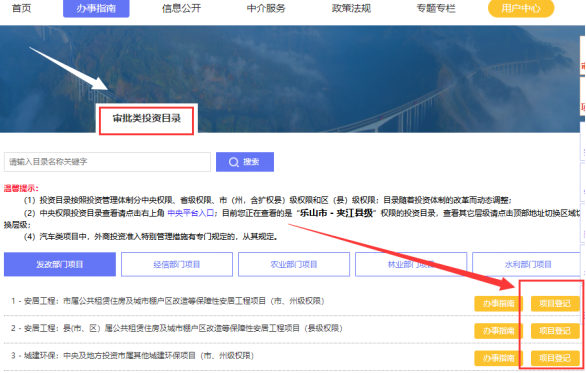Open the 首页 nav item
The width and height of the screenshot is (586, 373).
22,8
